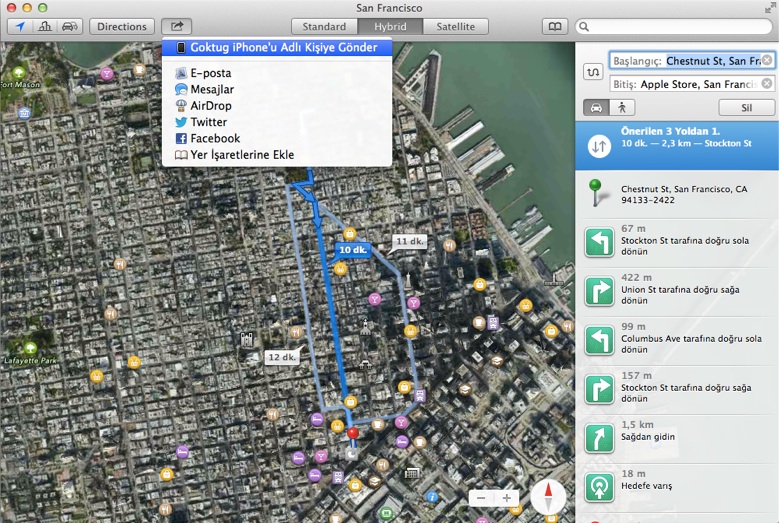This screenshot has width=779, height=523.
Task: Open the share arrow button
Action: pos(176,26)
